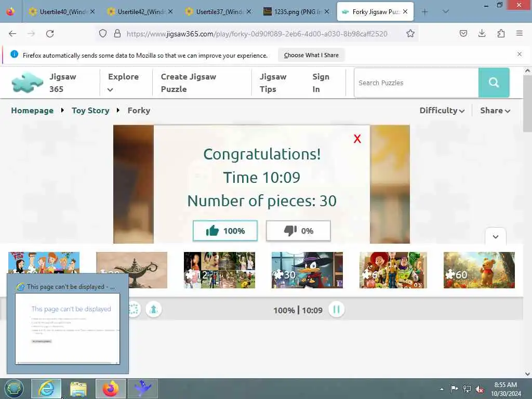Open Create Jigsaw Puzzle menu item

click(188, 83)
